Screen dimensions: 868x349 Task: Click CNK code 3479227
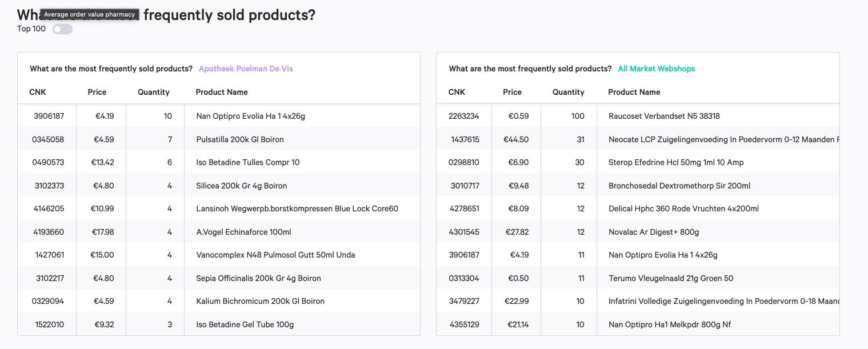click(465, 301)
